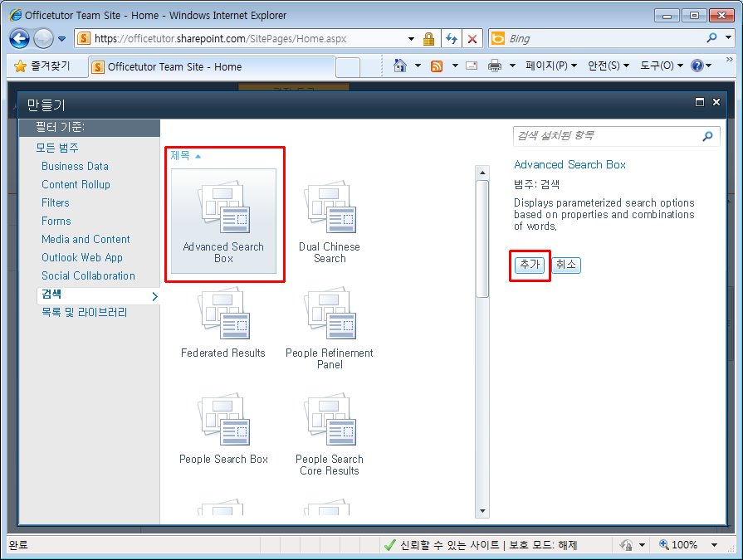Choose People Search Core Results web part
Viewport: 743px width, 560px height.
coord(330,433)
